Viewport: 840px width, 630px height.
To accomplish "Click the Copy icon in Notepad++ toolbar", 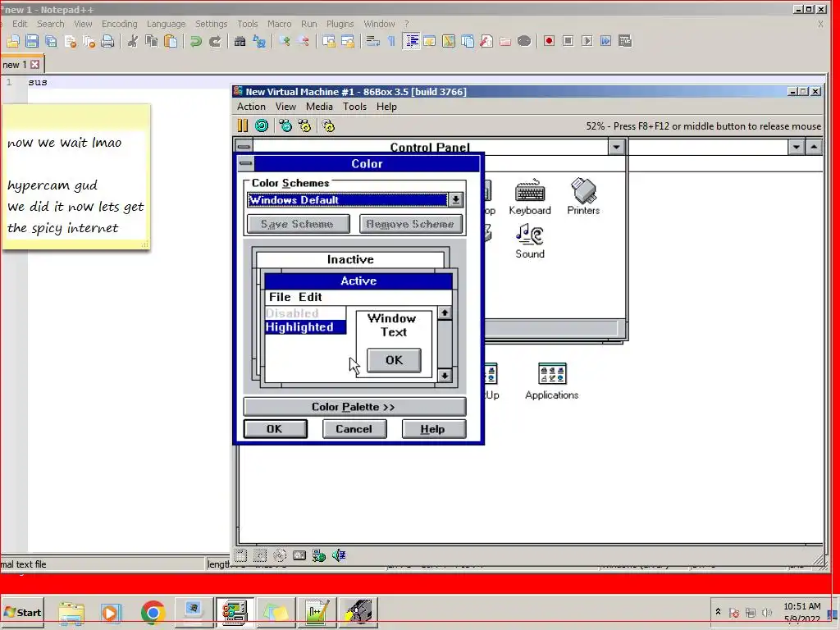I will [x=152, y=41].
